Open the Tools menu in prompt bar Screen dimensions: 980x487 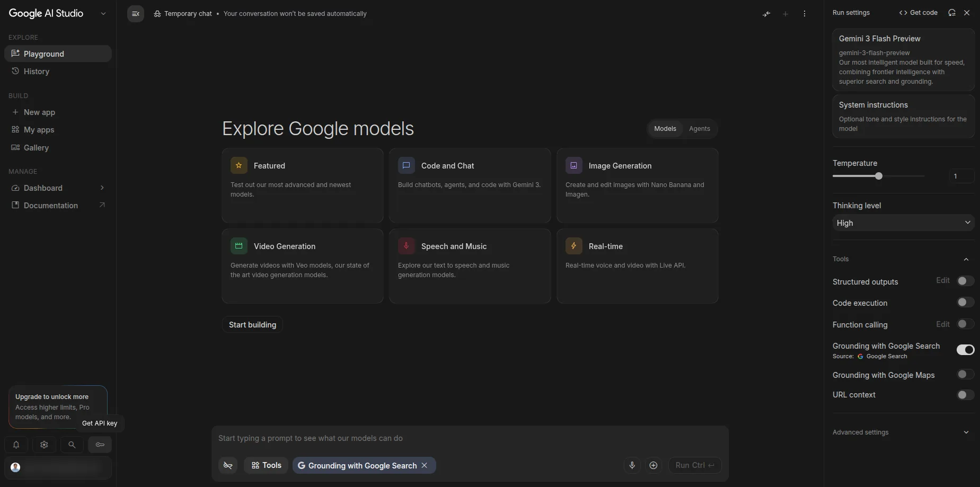point(266,465)
